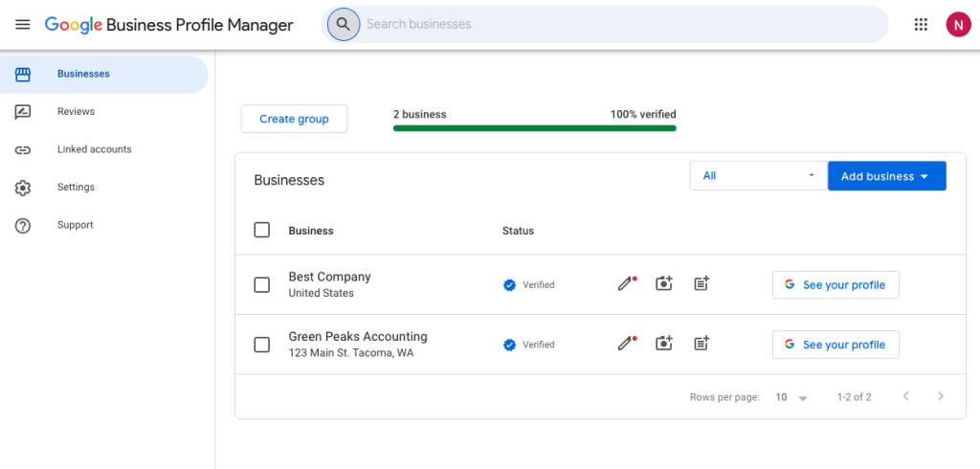Open the Support sidebar item

pyautogui.click(x=103, y=226)
